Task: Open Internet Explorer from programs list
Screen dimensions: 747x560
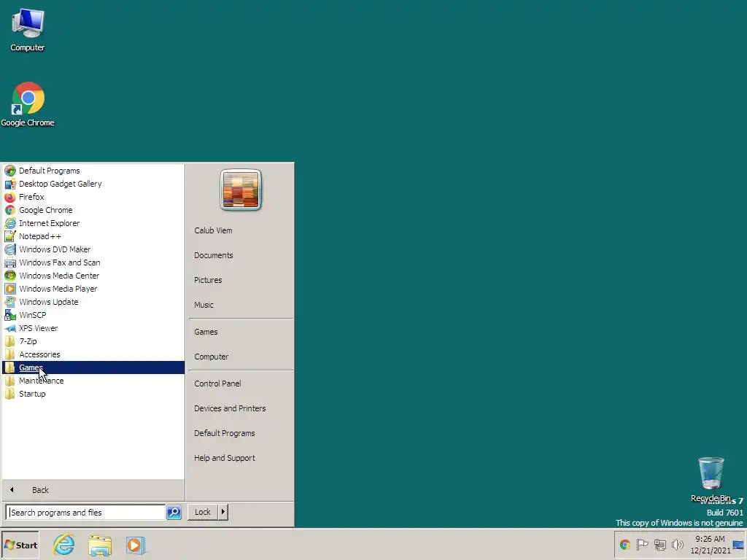Action: 93,223
